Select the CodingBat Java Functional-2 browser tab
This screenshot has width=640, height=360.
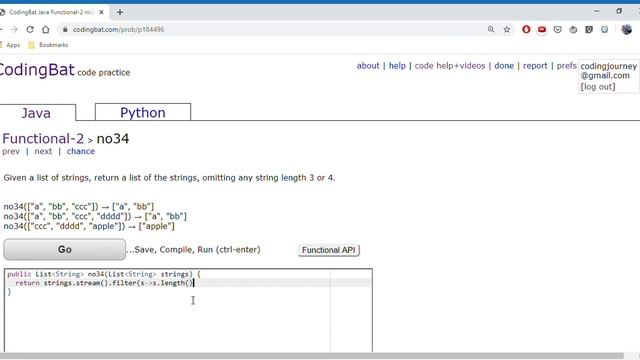coord(51,12)
